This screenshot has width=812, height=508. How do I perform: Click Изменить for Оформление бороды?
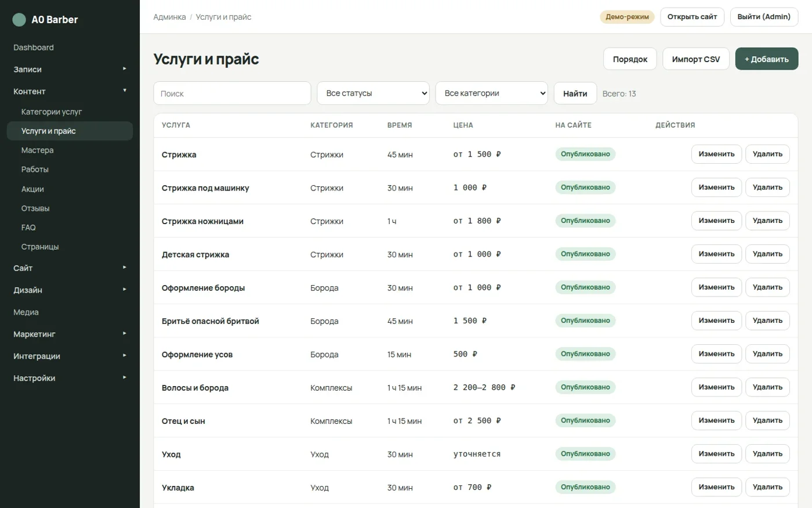[716, 287]
